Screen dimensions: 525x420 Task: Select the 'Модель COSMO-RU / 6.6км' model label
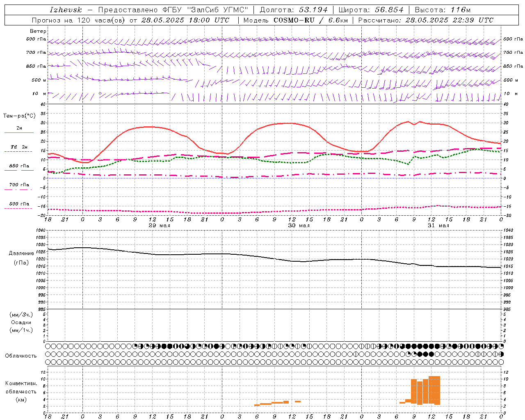tap(296, 20)
